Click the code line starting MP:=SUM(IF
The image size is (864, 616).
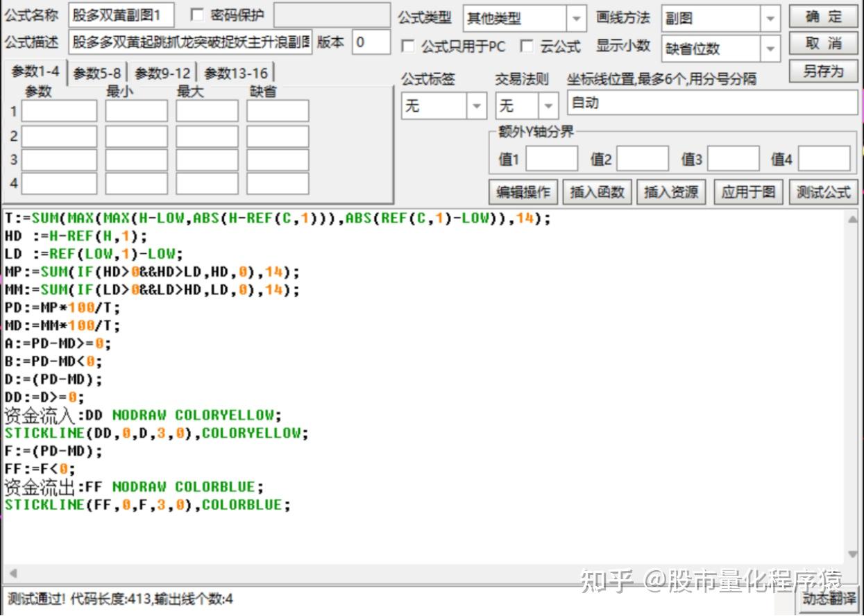(152, 272)
